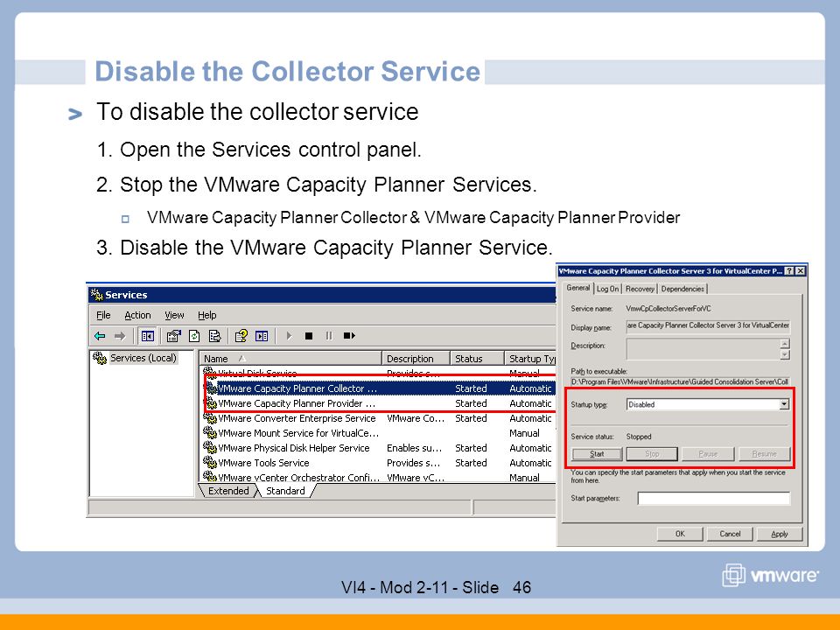Select VMware Capacity Planner Provider service row
The height and width of the screenshot is (630, 840).
(x=379, y=403)
